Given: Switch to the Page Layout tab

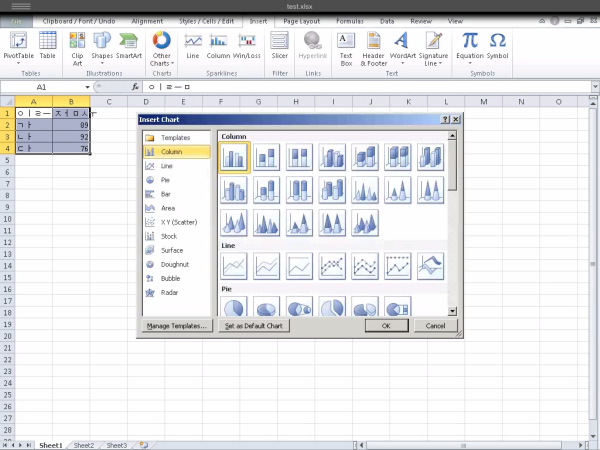Looking at the screenshot, I should click(302, 21).
